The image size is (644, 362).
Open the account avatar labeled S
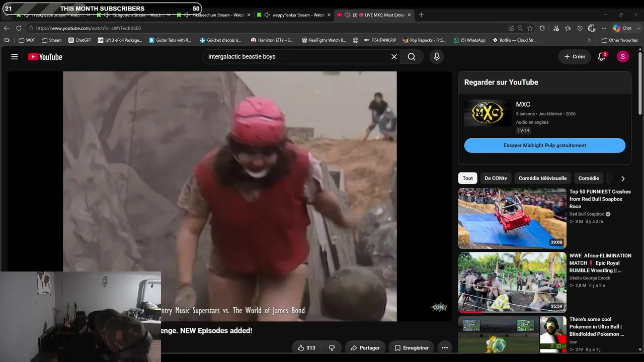point(622,57)
